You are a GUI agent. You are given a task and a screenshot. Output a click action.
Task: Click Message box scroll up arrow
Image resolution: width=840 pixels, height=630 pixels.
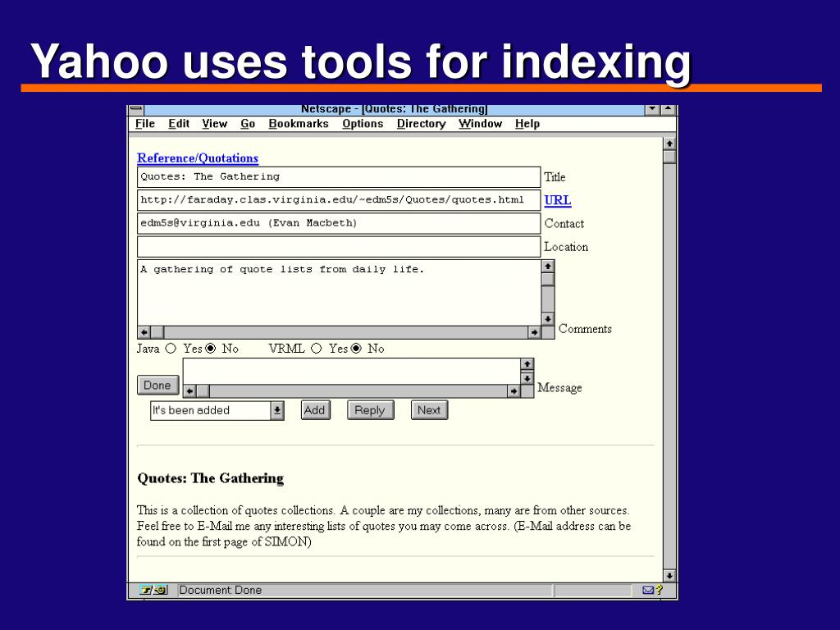tap(527, 364)
